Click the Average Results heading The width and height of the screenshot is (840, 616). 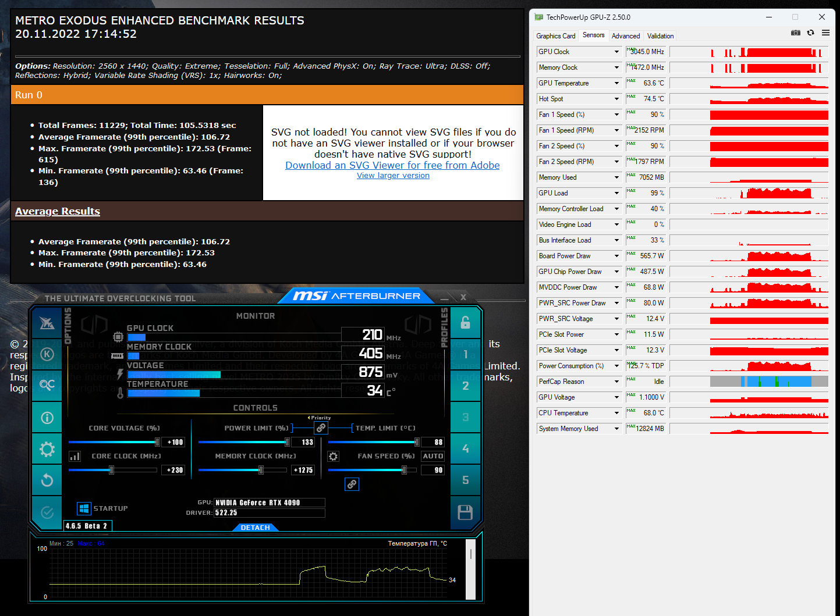[x=58, y=211]
